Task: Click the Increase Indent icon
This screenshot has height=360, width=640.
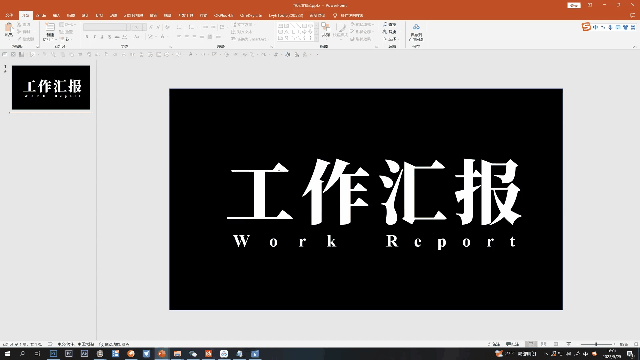Action: pyautogui.click(x=213, y=27)
